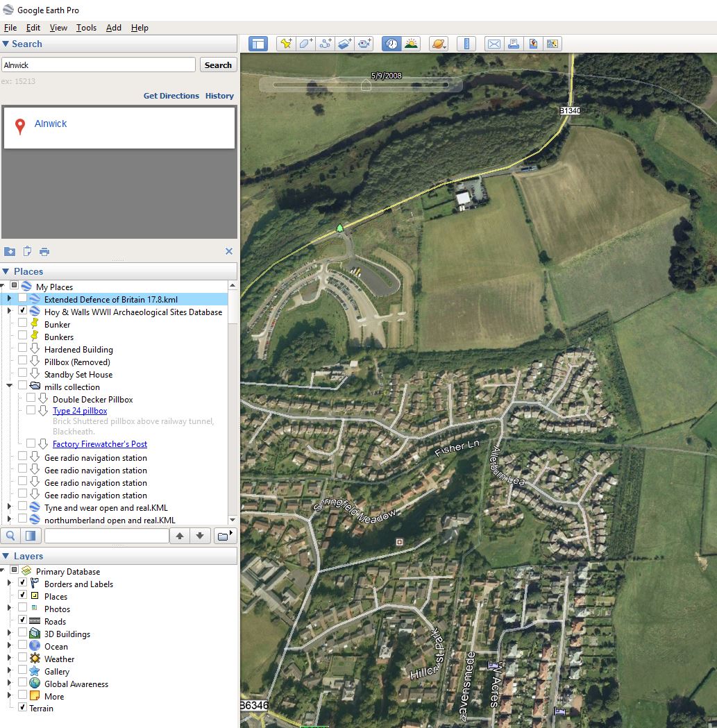The width and height of the screenshot is (717, 728).
Task: Click the Record a Tour icon
Action: (364, 44)
